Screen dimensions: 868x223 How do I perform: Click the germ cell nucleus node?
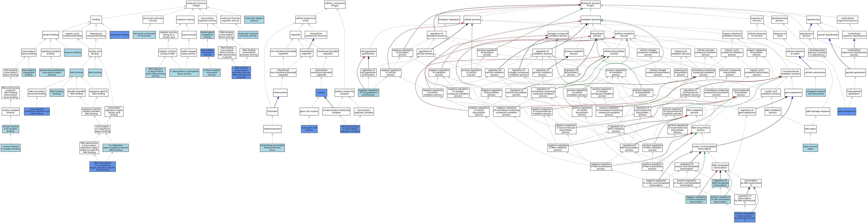pyautogui.click(x=309, y=111)
